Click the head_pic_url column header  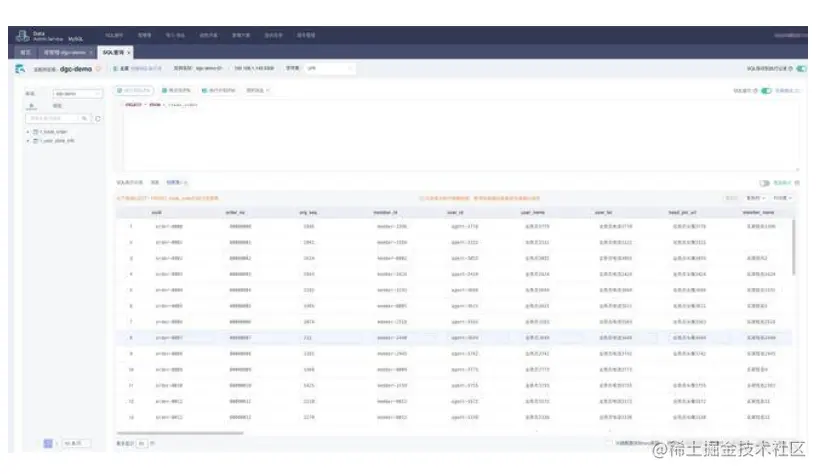[x=682, y=213]
